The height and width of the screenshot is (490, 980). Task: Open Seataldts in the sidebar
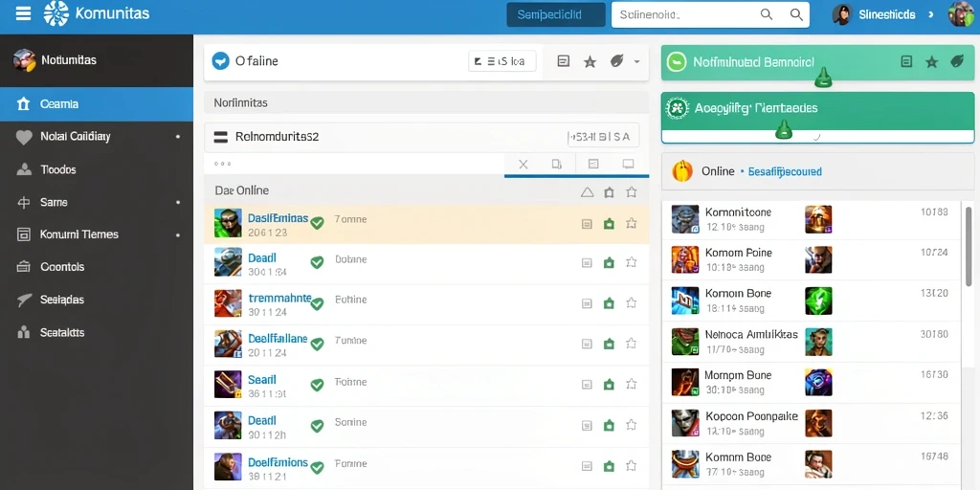97,332
